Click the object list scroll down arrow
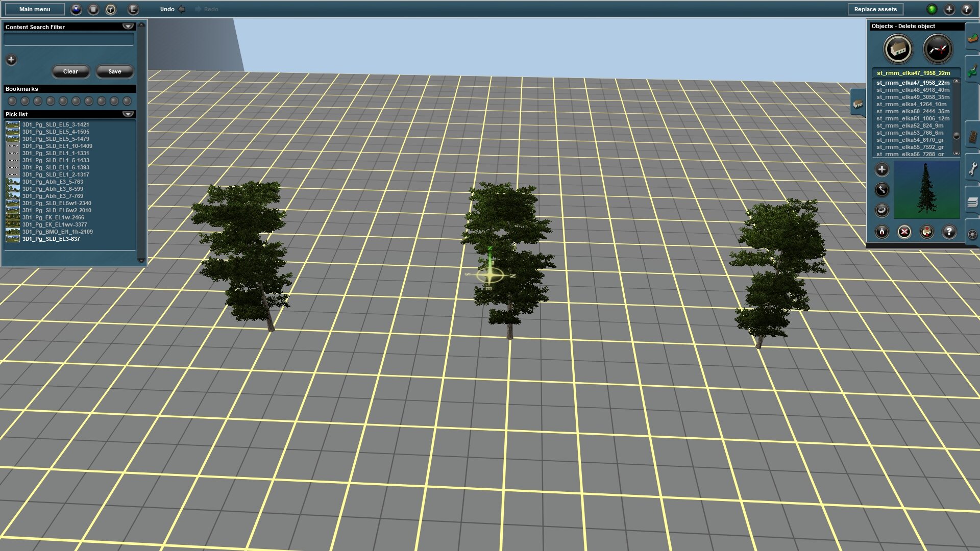980x551 pixels. [957, 154]
